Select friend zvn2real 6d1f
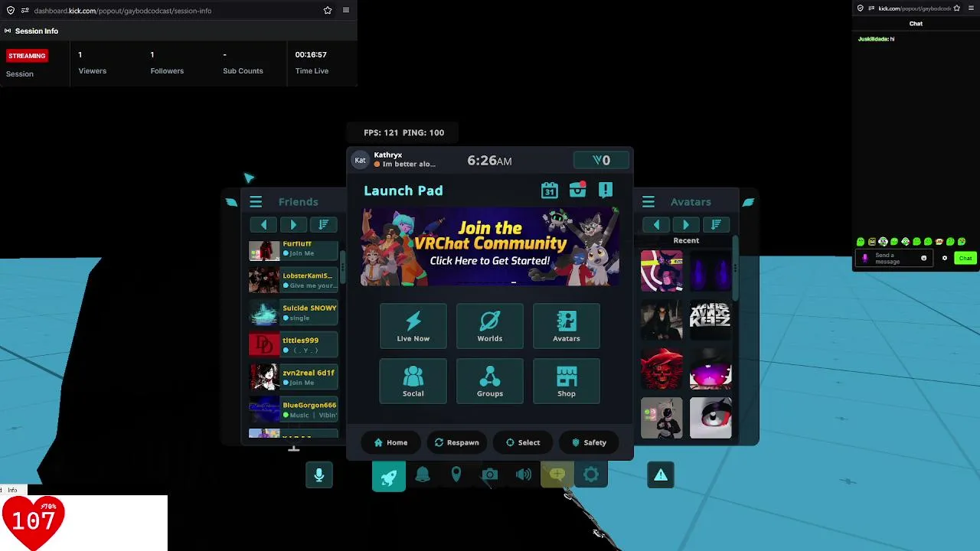This screenshot has height=551, width=980. click(x=293, y=377)
